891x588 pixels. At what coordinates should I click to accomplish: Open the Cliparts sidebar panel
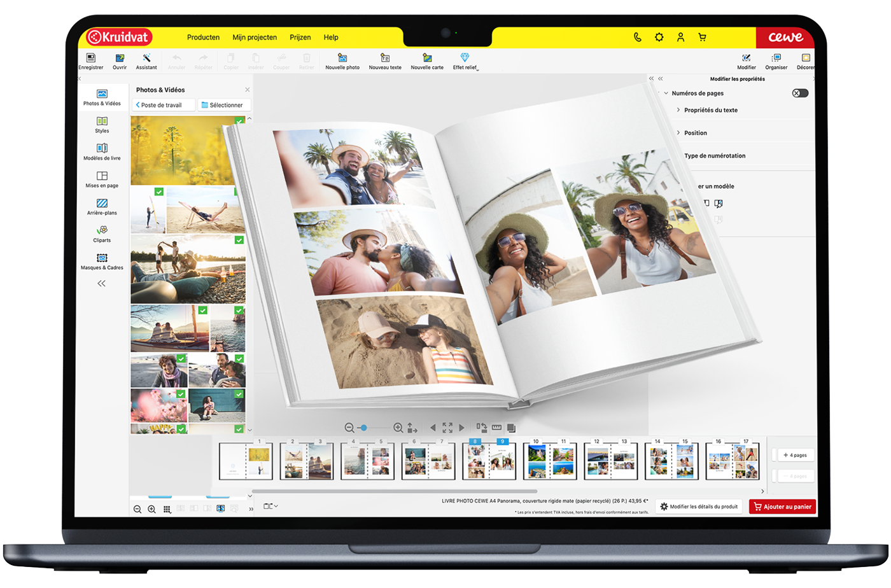coord(102,234)
